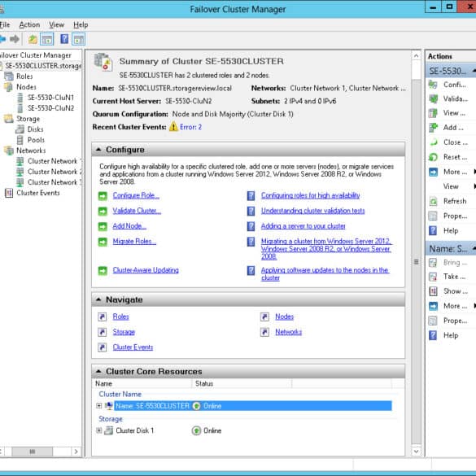Click the Refresh icon in Actions pane

(x=433, y=201)
